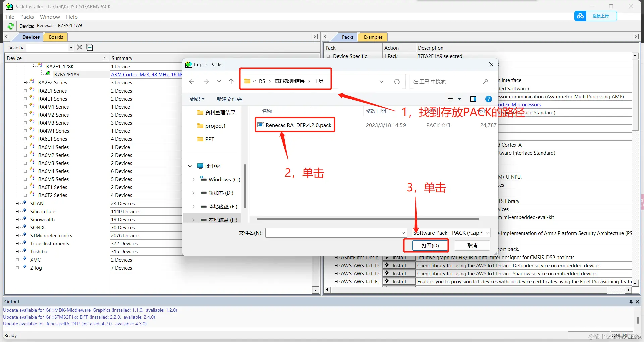644x342 pixels.
Task: Click the 资料整理结果 breadcrumb segment
Action: pos(289,81)
